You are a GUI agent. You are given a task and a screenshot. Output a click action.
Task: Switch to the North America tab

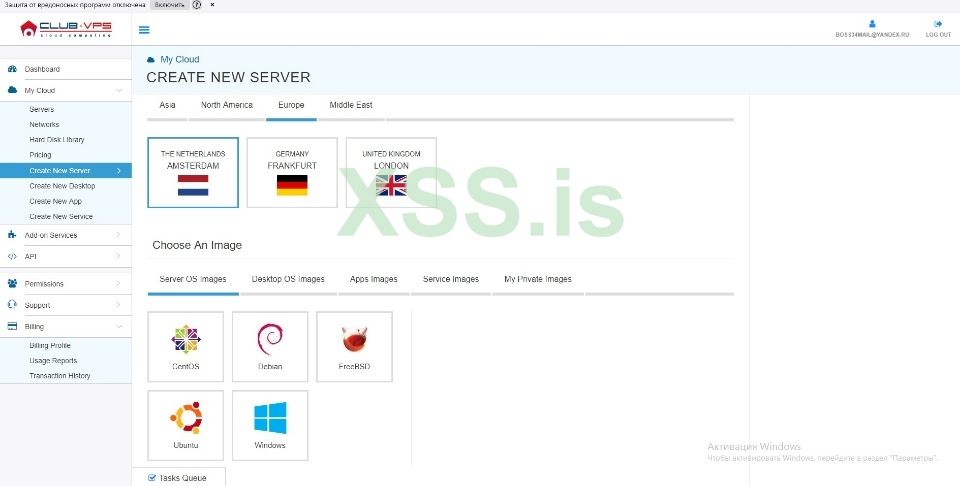(x=227, y=105)
